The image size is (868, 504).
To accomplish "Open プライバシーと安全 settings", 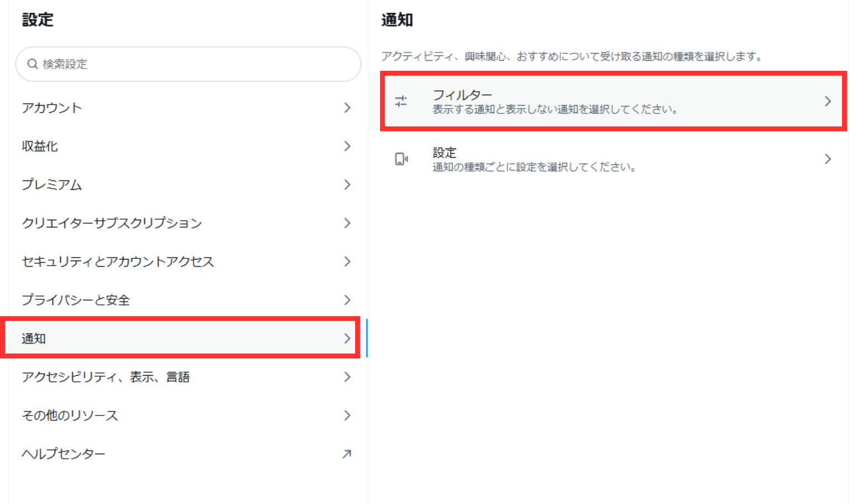I will pos(76,300).
